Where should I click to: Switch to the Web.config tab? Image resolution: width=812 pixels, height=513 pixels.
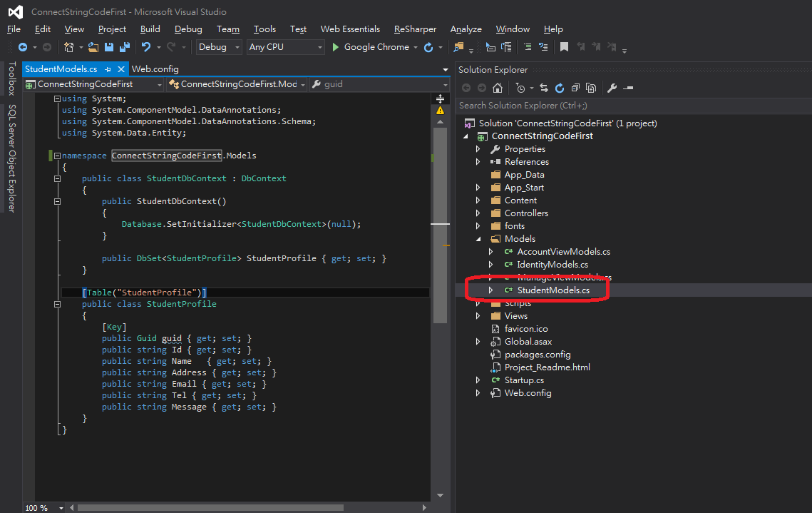click(155, 69)
